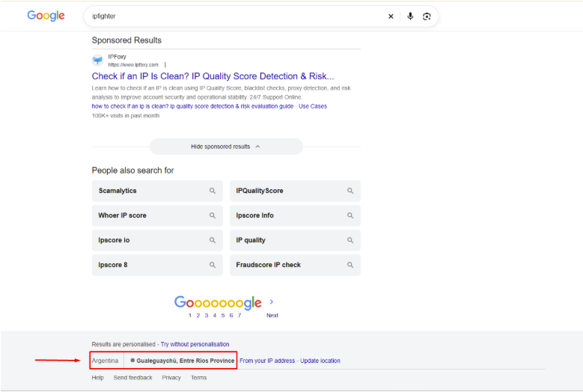
Task: Search for Ipscore Info suggestion
Action: [x=295, y=215]
